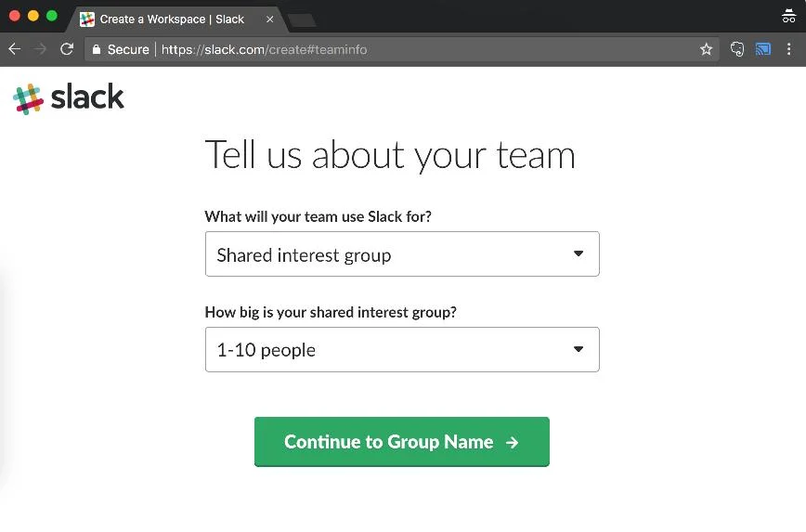
Task: Click the address bar URL slack.com/create
Action: tap(265, 49)
